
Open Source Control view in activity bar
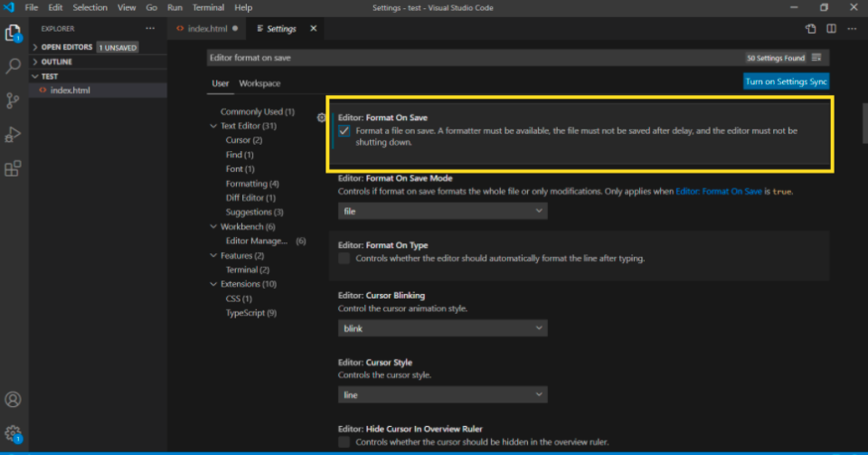(x=13, y=100)
